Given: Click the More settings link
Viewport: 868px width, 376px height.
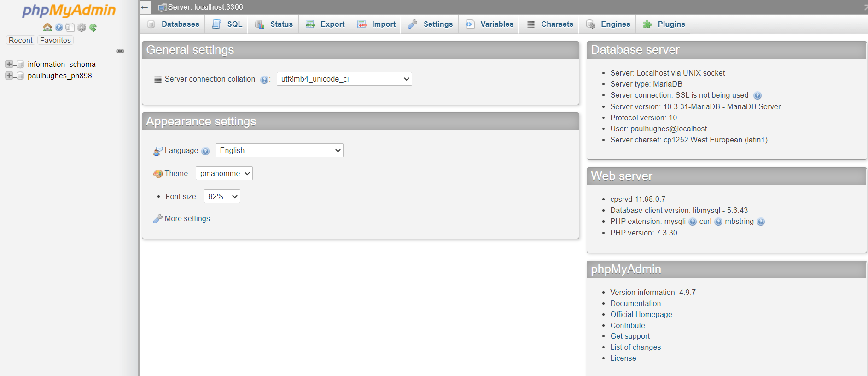Looking at the screenshot, I should tap(187, 219).
